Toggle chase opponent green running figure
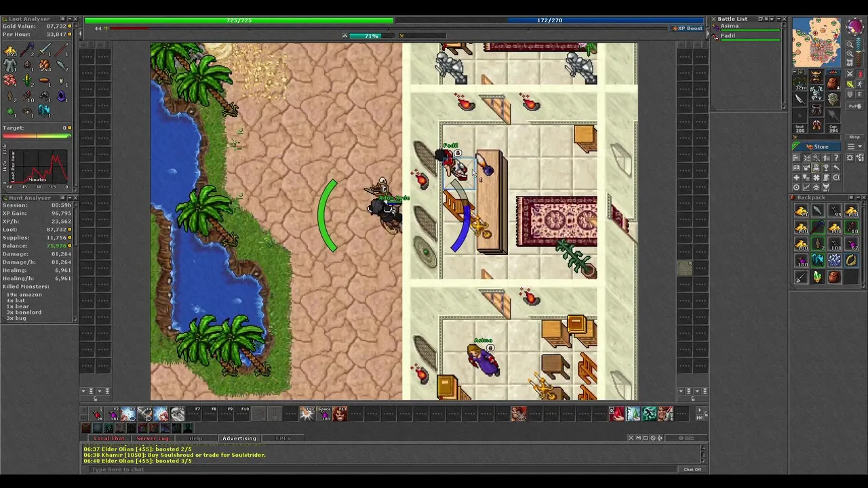Image resolution: width=868 pixels, height=488 pixels. point(861,84)
